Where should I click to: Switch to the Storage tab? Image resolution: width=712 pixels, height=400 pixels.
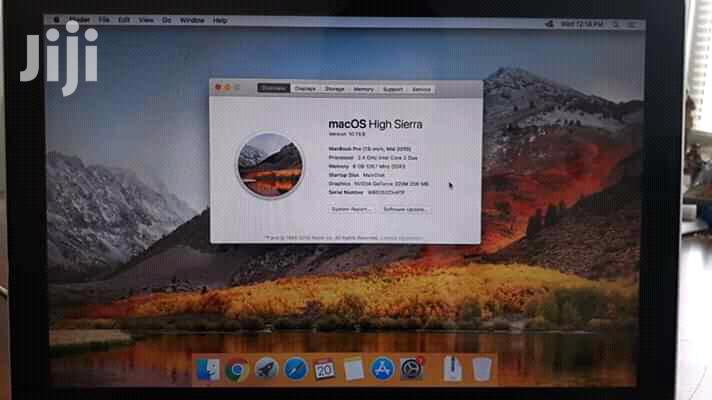(x=334, y=89)
